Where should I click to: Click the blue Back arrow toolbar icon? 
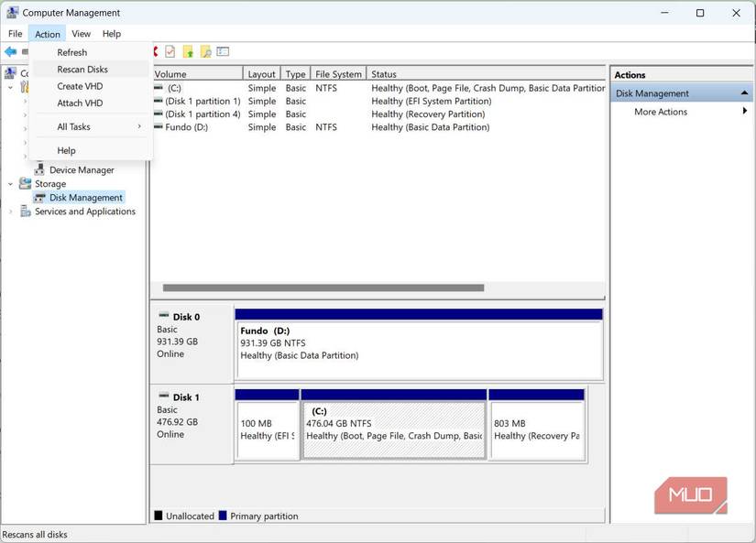11,51
